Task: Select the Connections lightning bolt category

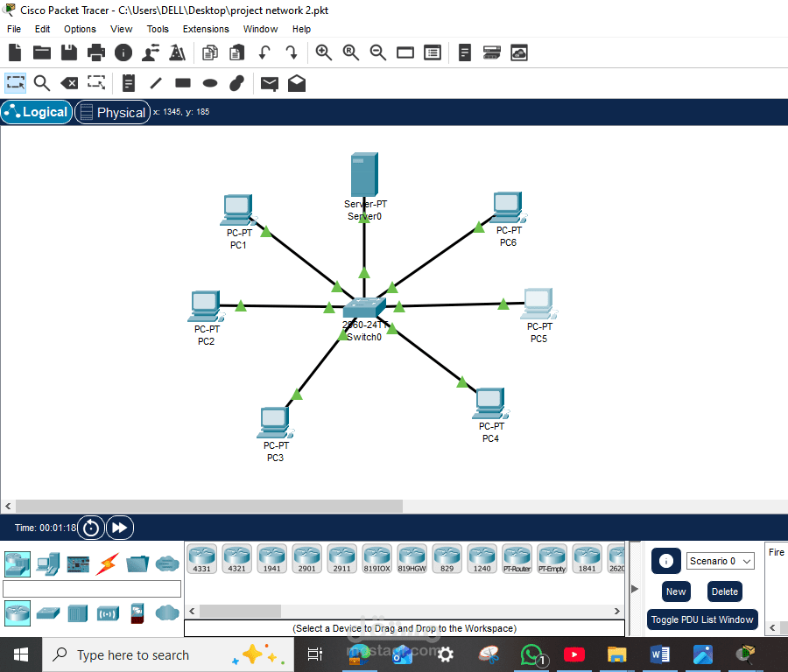Action: point(107,564)
